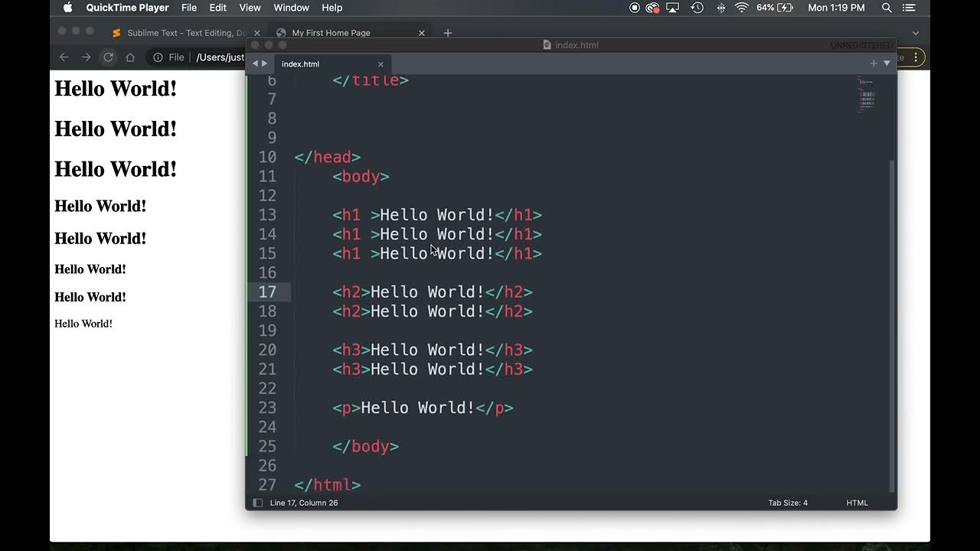980x551 pixels.
Task: Click line number 17 in gutter
Action: pos(267,292)
